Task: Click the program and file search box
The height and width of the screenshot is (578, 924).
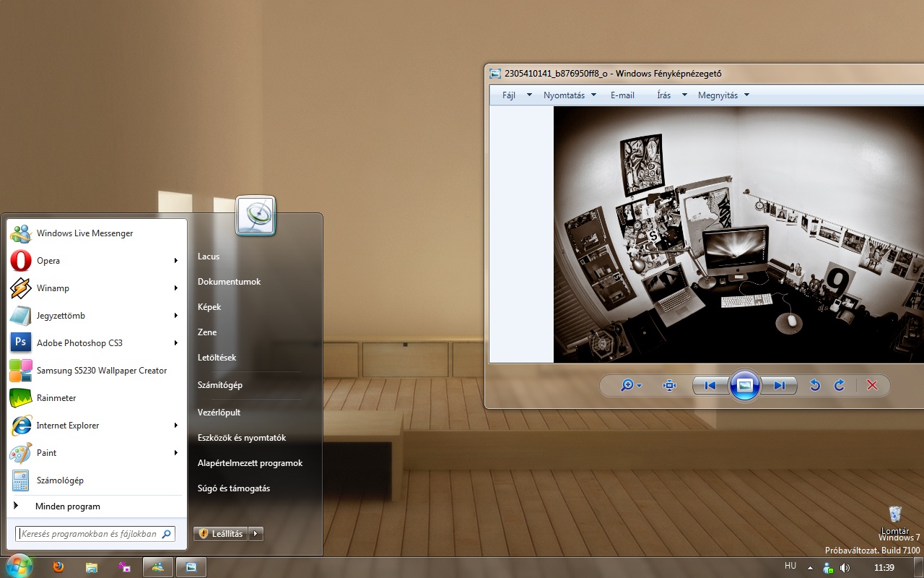Action: point(90,534)
